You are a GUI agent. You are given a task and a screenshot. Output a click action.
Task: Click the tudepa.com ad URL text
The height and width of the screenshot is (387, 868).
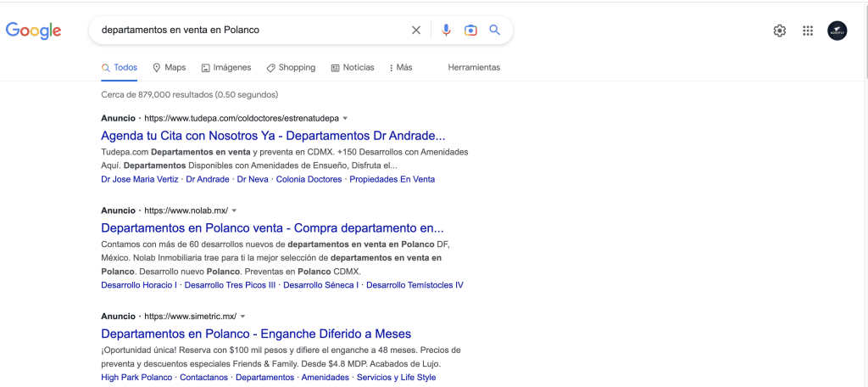tap(242, 118)
